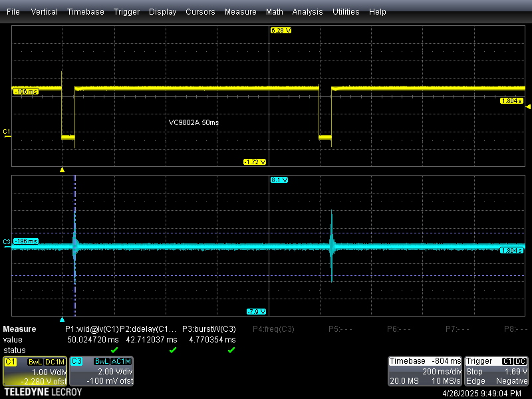Click the AC1M coupling badge in C3 descriptor
532x399 pixels.
121,362
